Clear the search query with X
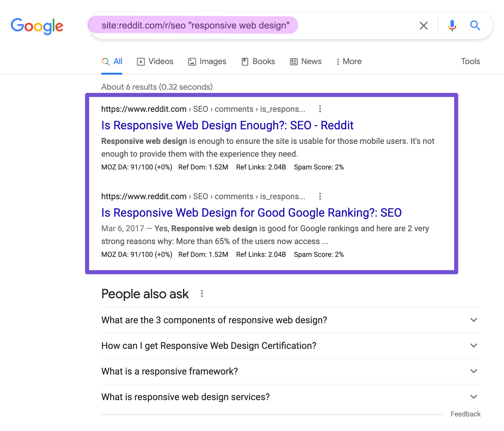This screenshot has width=504, height=431. coord(423,26)
